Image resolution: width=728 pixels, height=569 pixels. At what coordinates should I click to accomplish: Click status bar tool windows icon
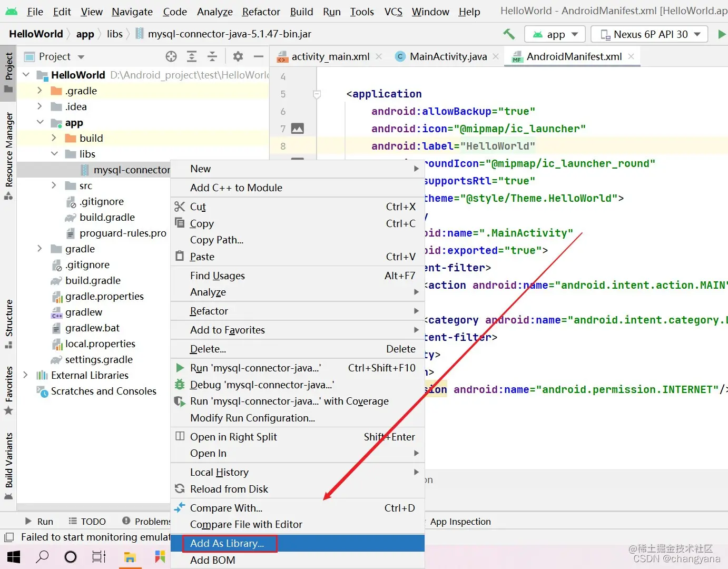coord(8,537)
